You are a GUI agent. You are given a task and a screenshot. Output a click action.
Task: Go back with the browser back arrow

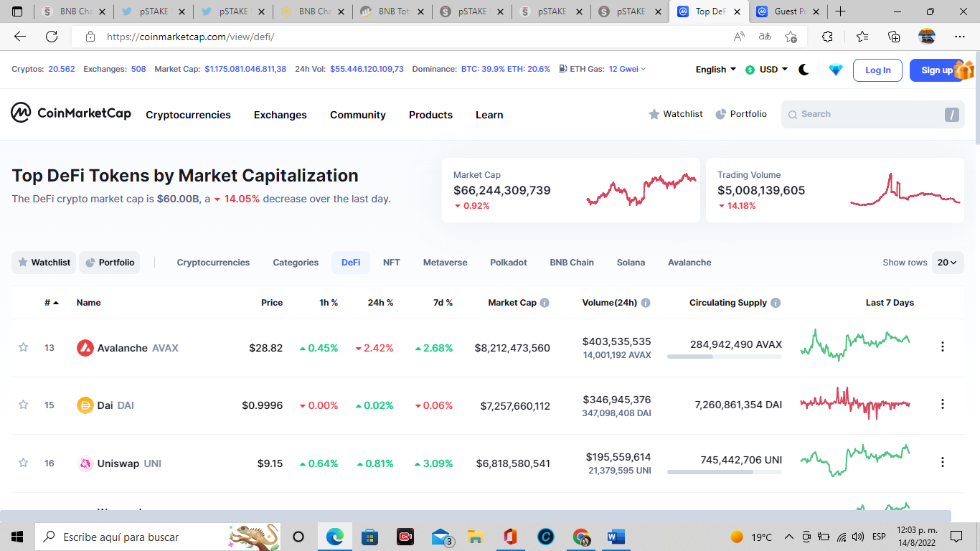coord(20,37)
